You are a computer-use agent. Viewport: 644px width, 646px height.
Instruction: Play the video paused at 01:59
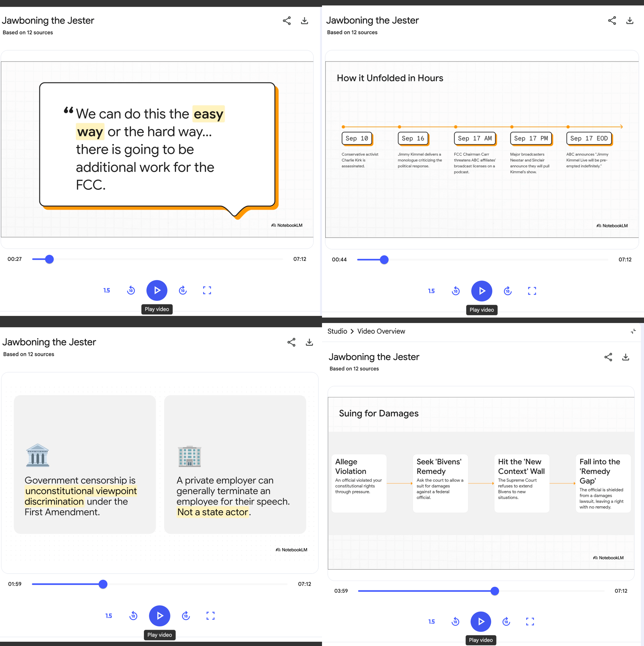click(159, 616)
